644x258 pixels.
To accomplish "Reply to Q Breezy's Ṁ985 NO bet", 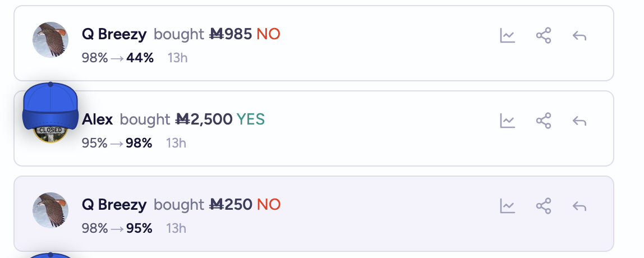I will point(579,36).
